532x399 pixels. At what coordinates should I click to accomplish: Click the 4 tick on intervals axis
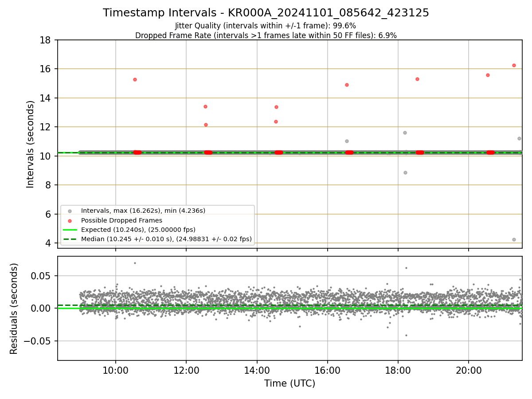[48, 243]
